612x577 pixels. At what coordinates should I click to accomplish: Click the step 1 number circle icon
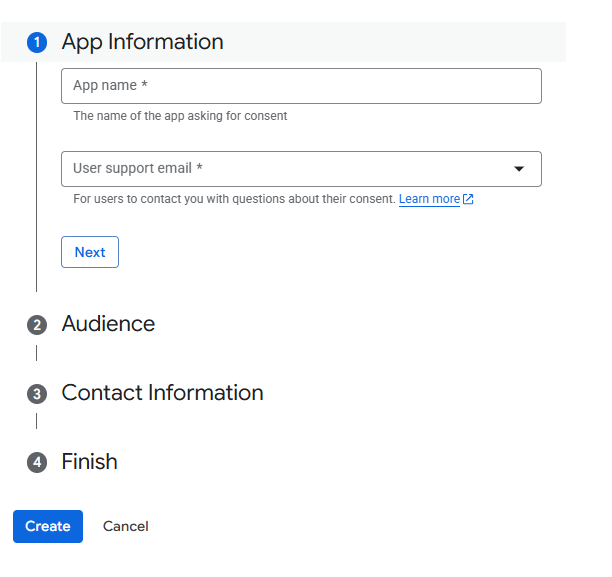tap(37, 42)
